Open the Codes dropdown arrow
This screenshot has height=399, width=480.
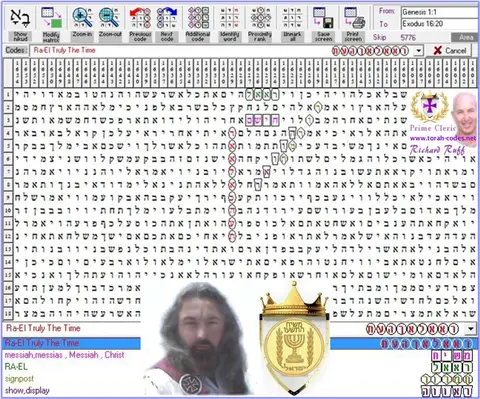click(x=418, y=51)
